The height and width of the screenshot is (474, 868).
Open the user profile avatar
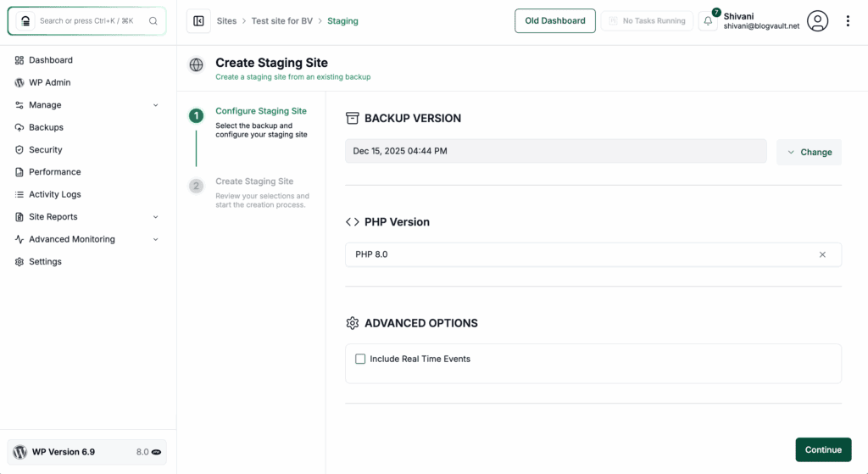coord(818,21)
